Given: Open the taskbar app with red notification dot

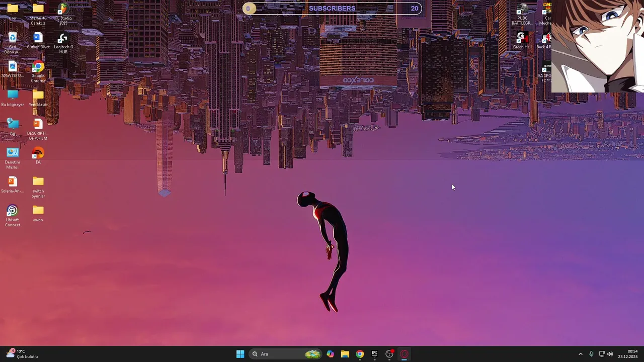Looking at the screenshot, I should coord(389,354).
